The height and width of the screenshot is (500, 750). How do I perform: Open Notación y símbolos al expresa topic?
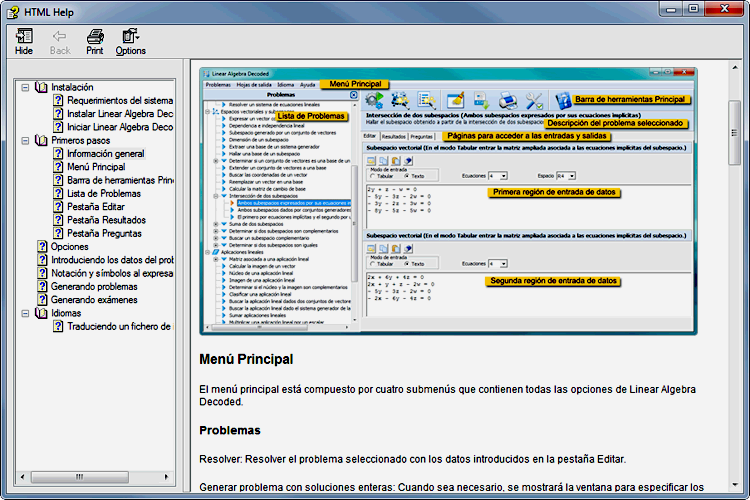pos(112,273)
